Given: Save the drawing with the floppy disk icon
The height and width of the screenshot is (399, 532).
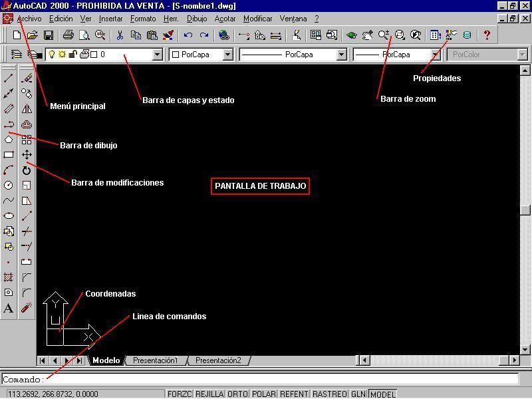Looking at the screenshot, I should pyautogui.click(x=48, y=35).
